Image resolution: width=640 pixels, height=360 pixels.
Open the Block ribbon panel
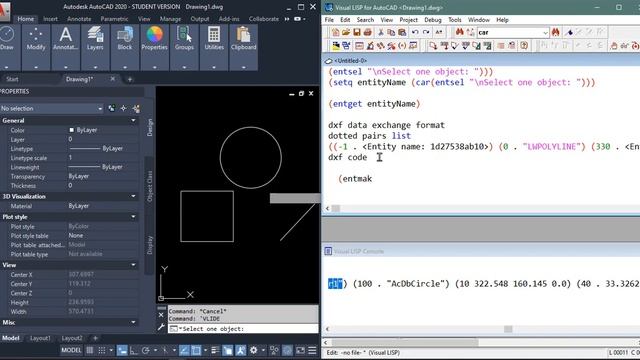pos(124,47)
